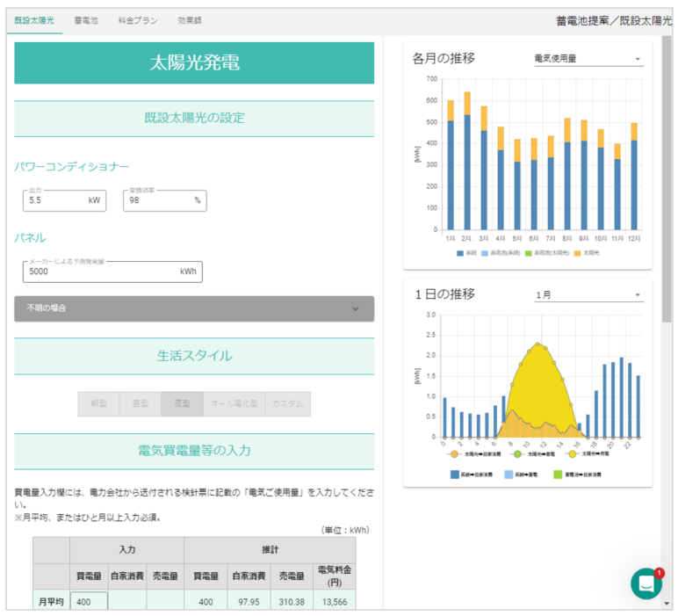Open the 料金プラン tab
Viewport: 678px width, 616px height.
(x=138, y=20)
